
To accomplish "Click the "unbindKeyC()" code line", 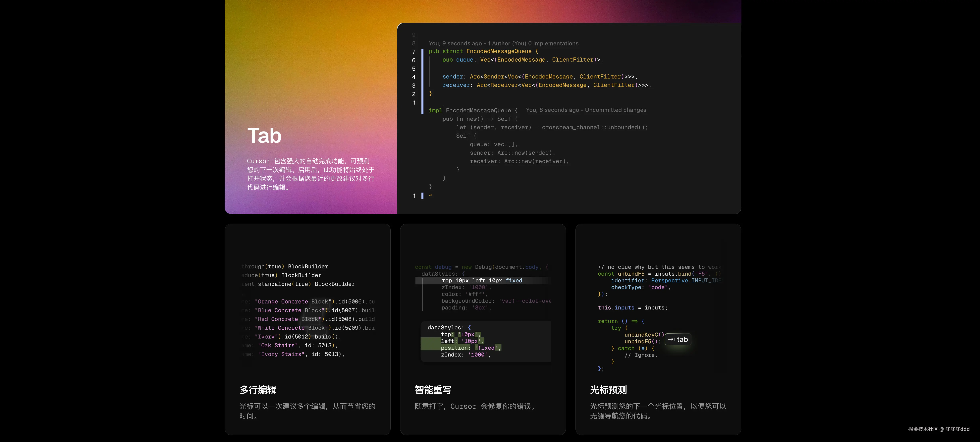I will [x=644, y=335].
